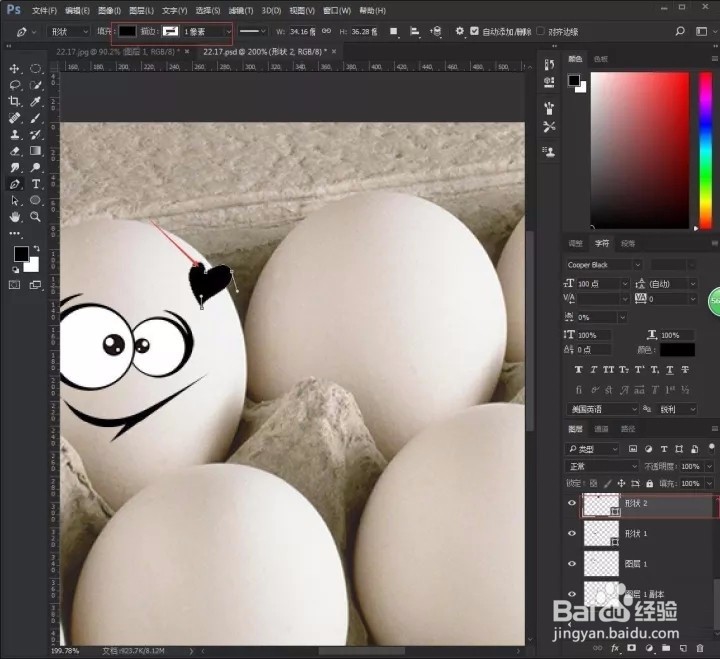The image size is (720, 659).
Task: Select the Healing Brush tool
Action: coord(15,118)
